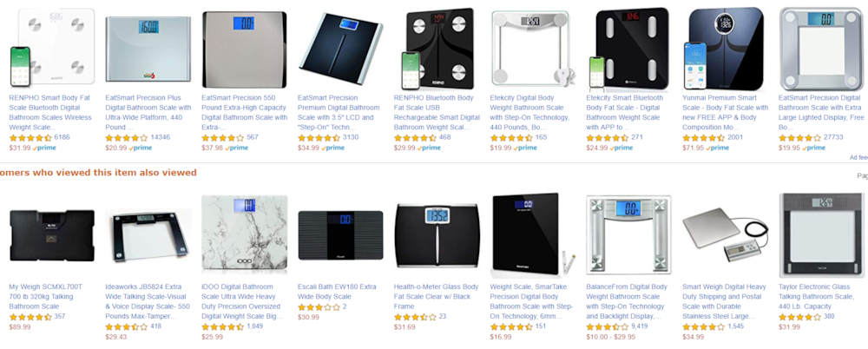Click the $16.99 price of SmarTake Weight Scale
This screenshot has width=868, height=349.
(x=501, y=337)
